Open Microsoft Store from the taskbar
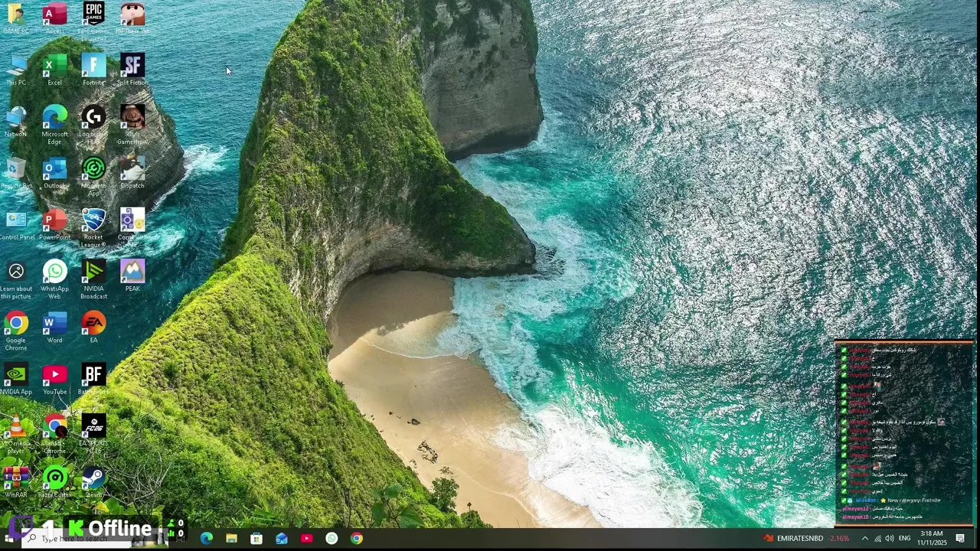Viewport: 980px width, 551px height. pyautogui.click(x=256, y=539)
